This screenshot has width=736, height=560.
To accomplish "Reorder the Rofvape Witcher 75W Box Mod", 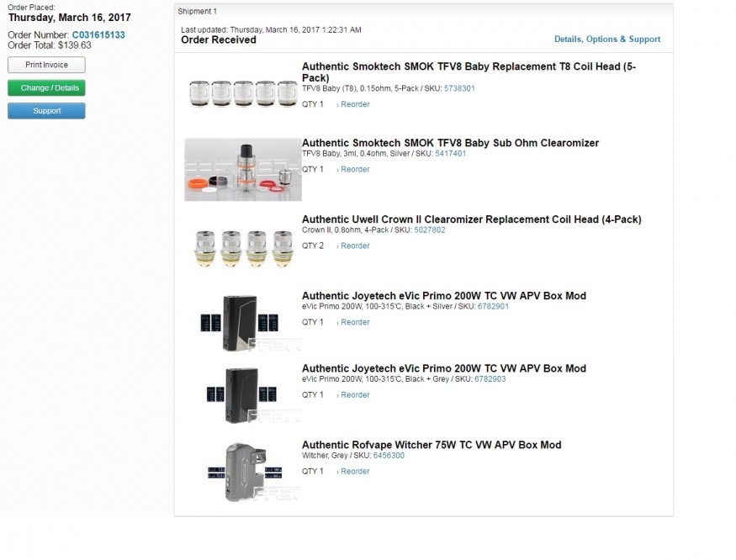I will click(354, 472).
